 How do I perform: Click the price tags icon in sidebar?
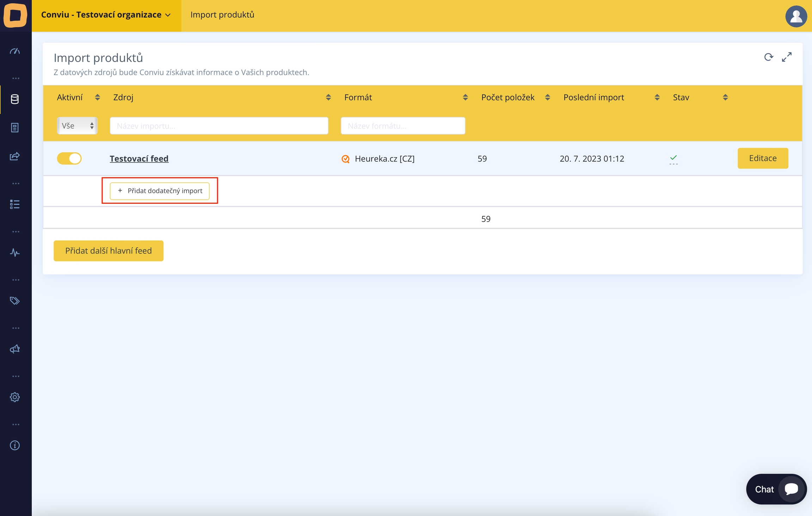click(15, 301)
